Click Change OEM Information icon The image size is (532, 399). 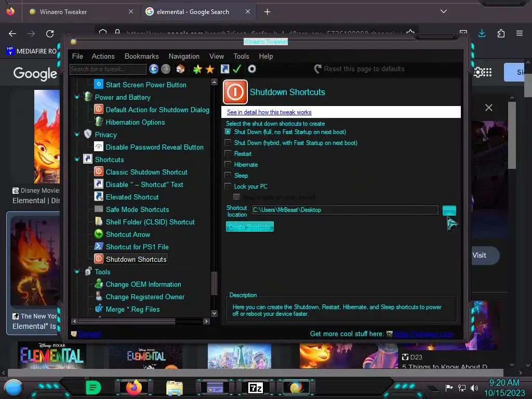pyautogui.click(x=98, y=284)
